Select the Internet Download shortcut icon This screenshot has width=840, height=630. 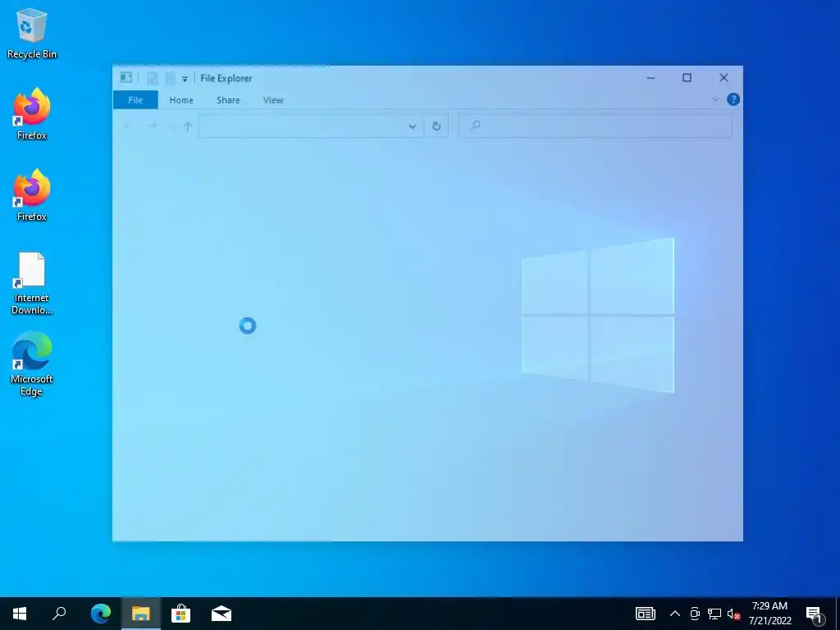[x=32, y=283]
